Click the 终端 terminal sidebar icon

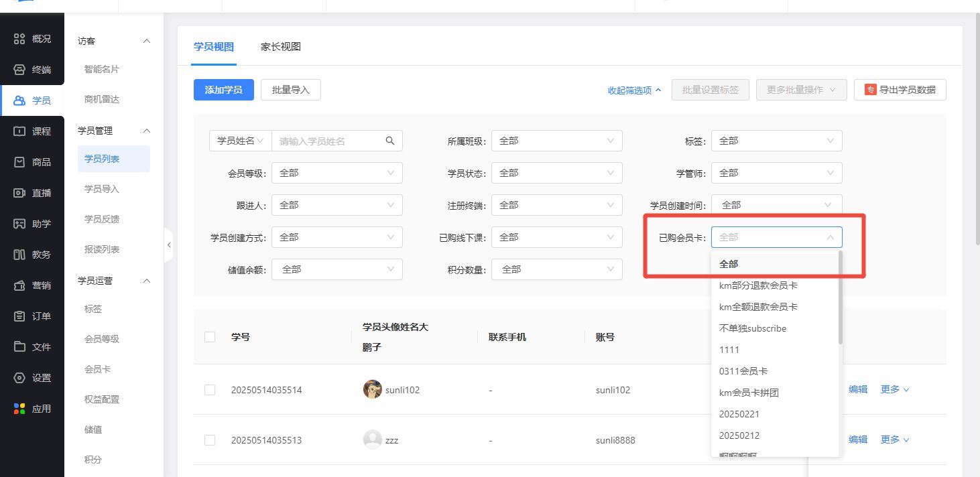[x=20, y=70]
